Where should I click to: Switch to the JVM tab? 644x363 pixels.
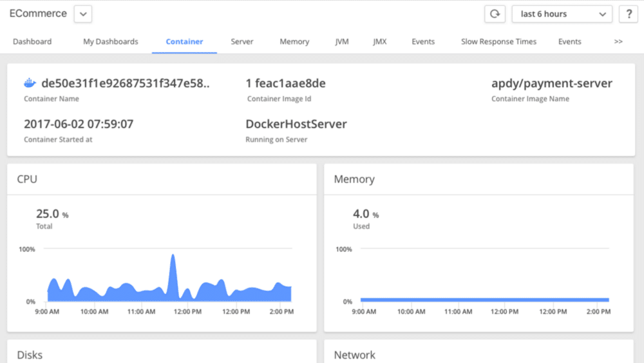click(342, 41)
